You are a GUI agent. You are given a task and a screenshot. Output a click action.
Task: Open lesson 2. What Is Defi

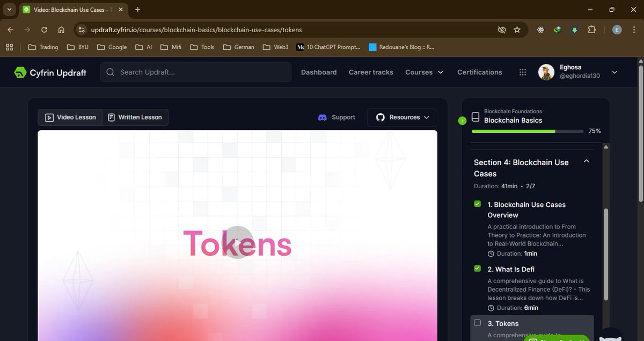pos(511,269)
